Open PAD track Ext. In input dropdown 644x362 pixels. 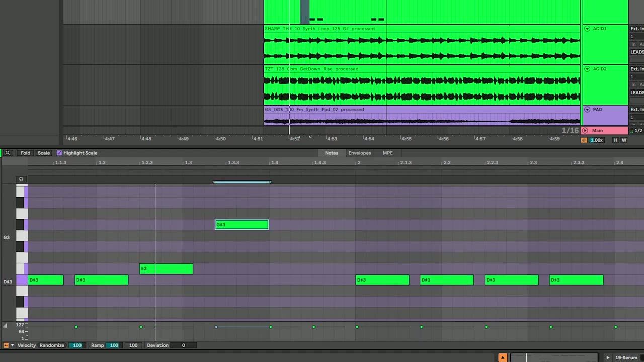637,109
